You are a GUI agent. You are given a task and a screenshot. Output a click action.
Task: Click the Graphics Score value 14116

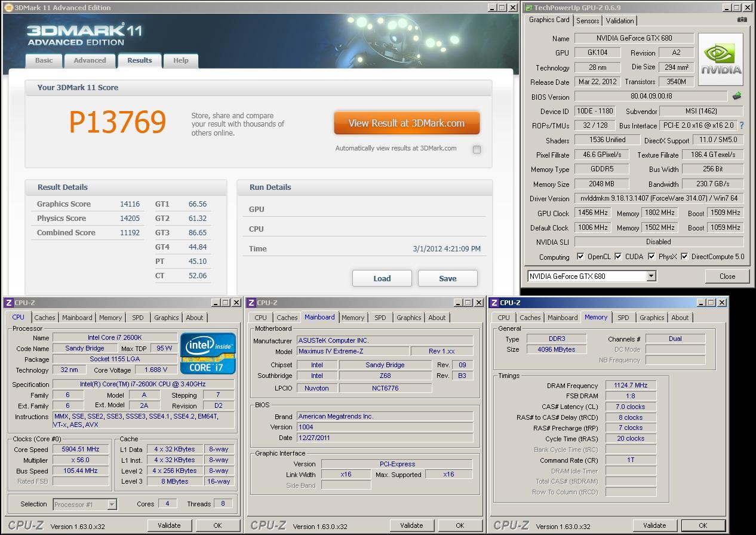pos(130,204)
